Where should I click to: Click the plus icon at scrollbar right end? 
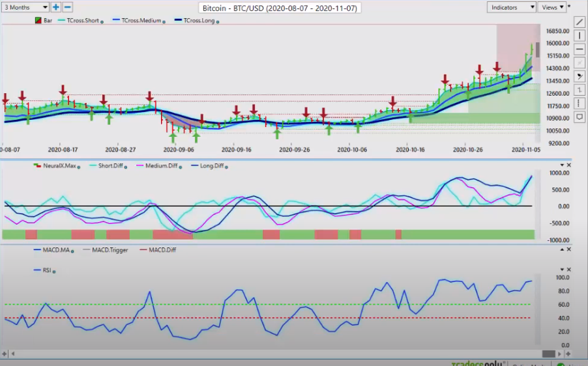pos(568,354)
